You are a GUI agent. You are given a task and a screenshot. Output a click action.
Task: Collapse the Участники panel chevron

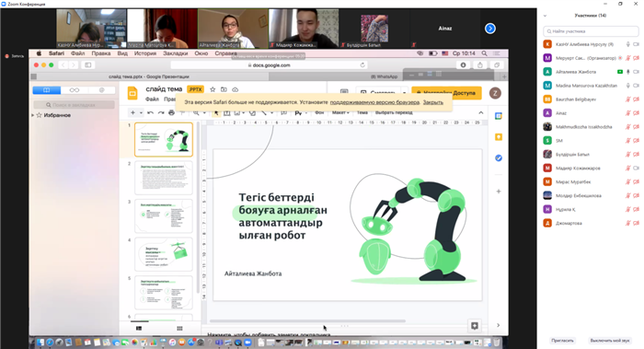[545, 16]
